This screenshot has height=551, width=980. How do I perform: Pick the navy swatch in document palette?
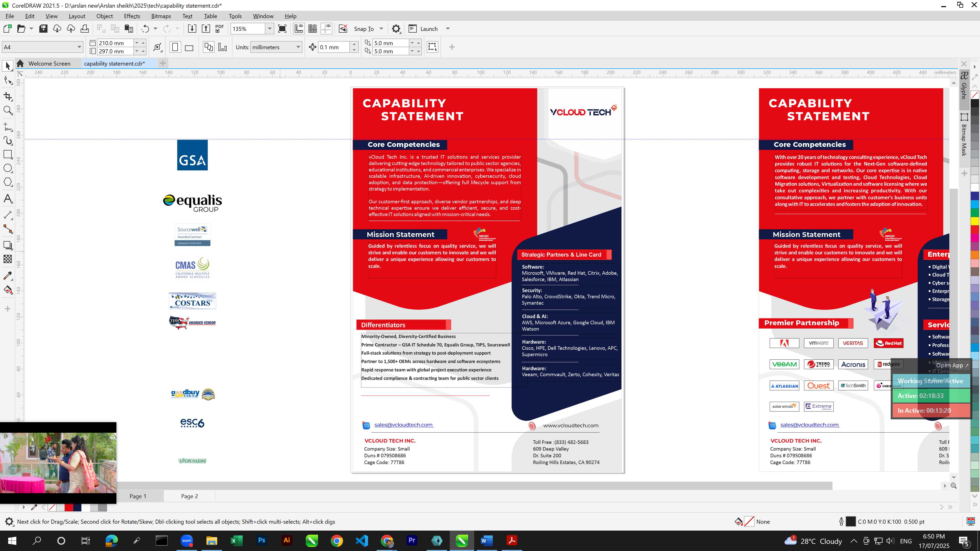pos(77,507)
